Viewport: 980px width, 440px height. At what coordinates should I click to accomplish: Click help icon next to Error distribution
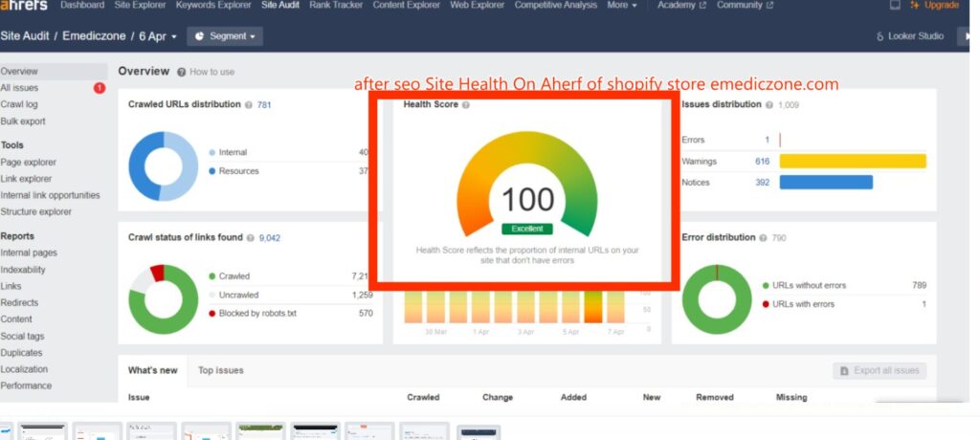pyautogui.click(x=763, y=237)
